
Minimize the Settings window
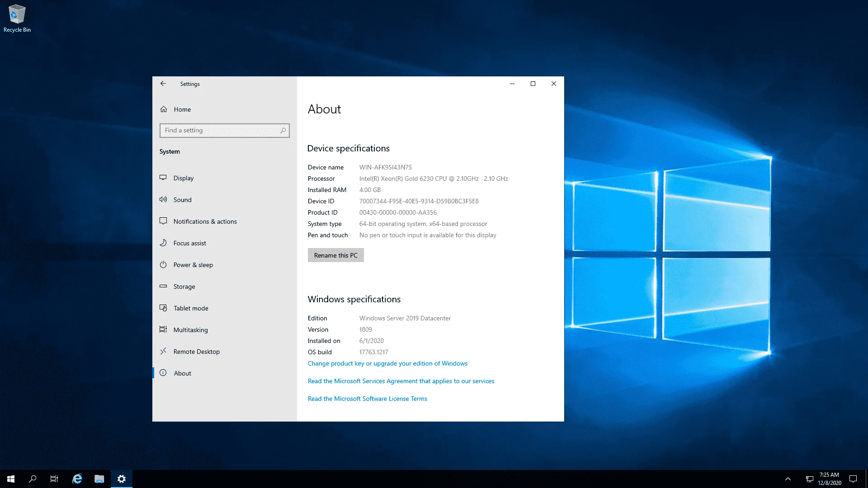[x=512, y=84]
